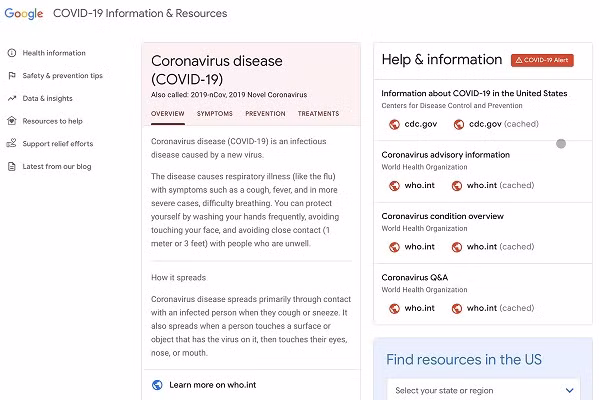The width and height of the screenshot is (600, 400).
Task: Click the Safety & prevention tips shield icon
Action: click(x=11, y=76)
